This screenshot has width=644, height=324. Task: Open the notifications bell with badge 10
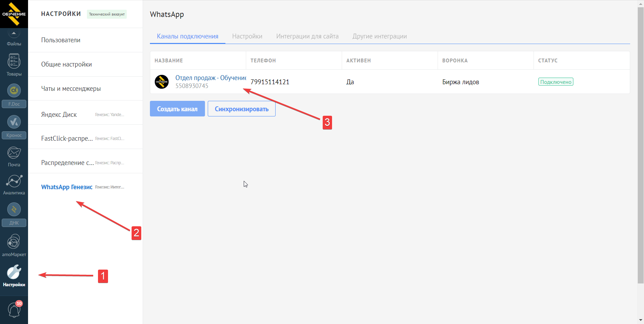[x=14, y=309]
